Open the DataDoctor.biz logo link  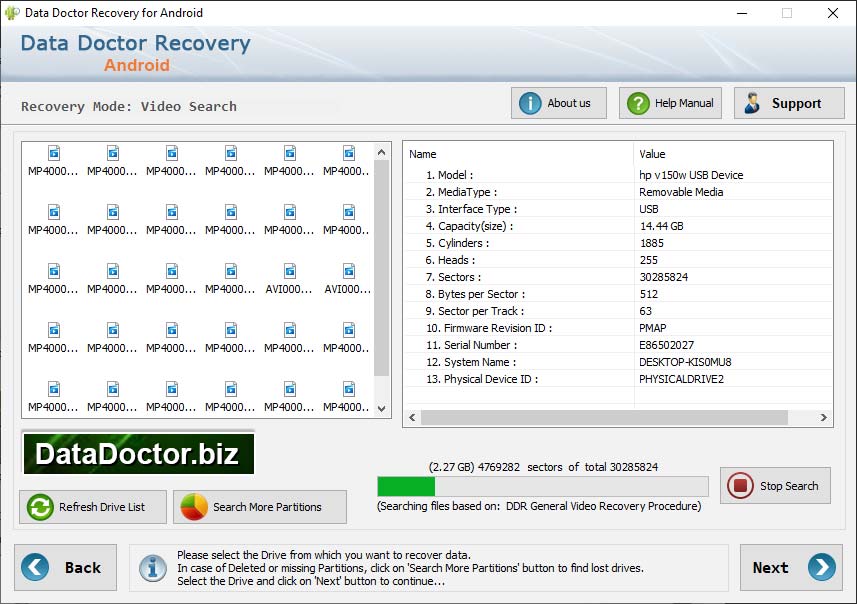tap(137, 452)
